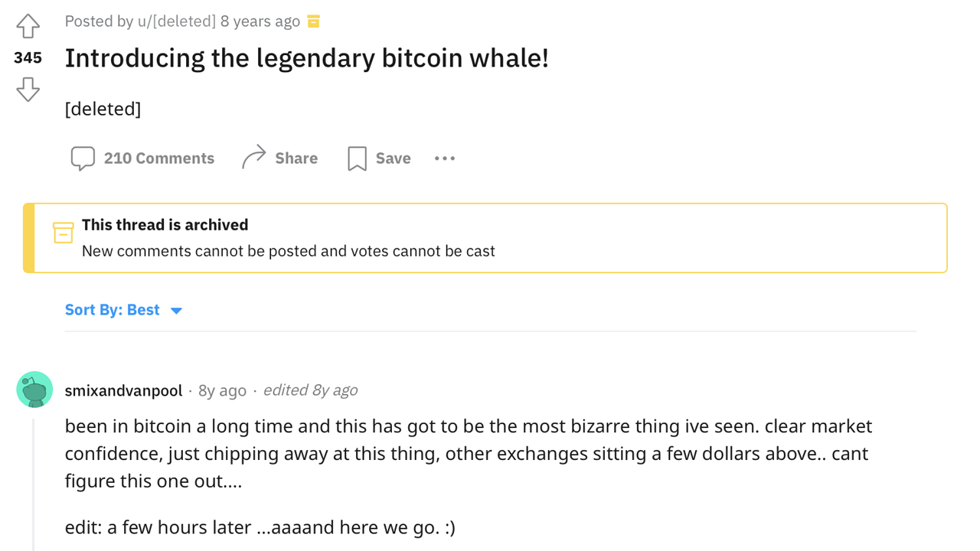The width and height of the screenshot is (980, 551).
Task: Open the three-dot more options menu
Action: pos(445,158)
